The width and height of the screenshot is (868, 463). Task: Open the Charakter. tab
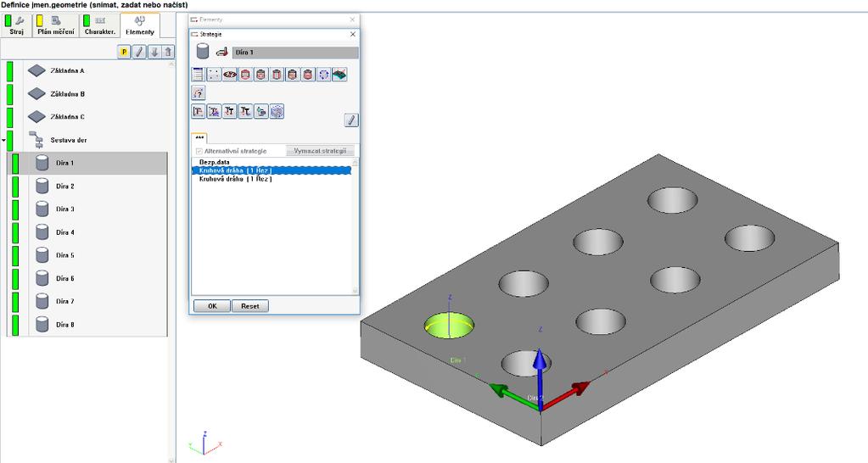click(x=99, y=25)
